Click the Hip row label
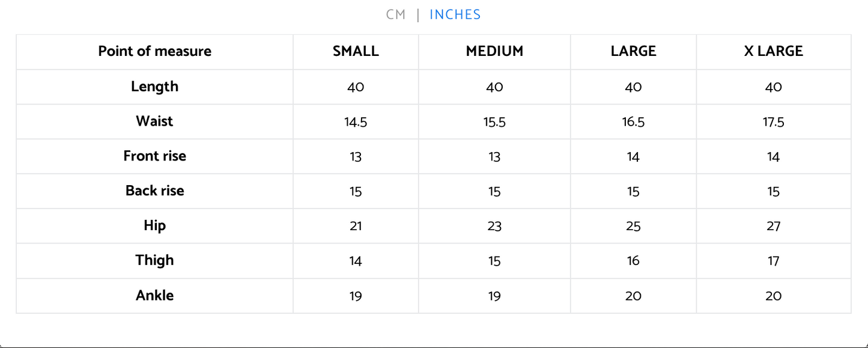 [155, 226]
